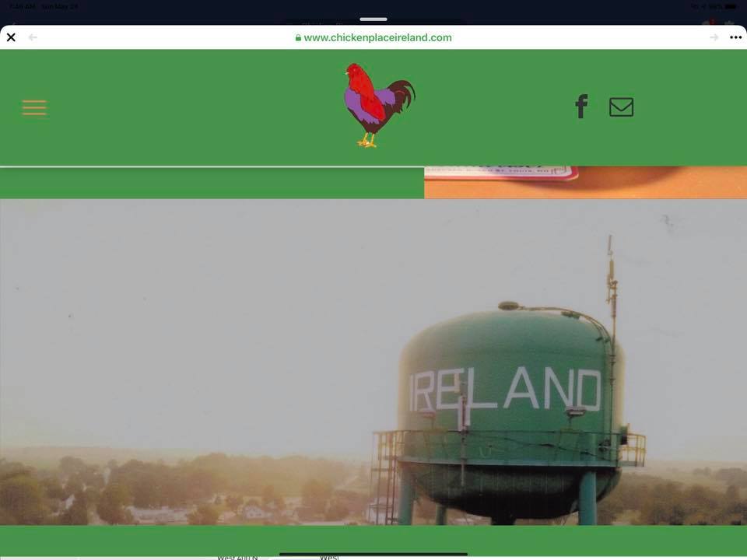
Task: Tap the green padlock security icon
Action: 298,37
